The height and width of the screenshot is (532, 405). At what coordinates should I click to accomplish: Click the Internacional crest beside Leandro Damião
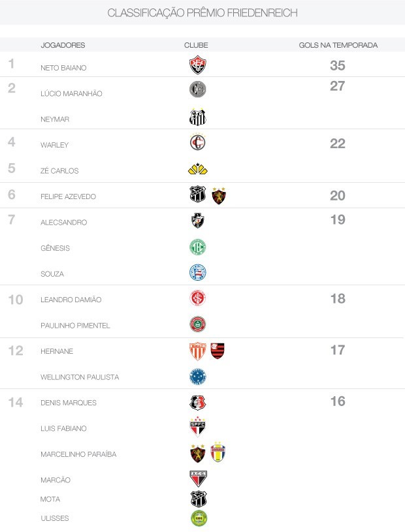point(197,298)
